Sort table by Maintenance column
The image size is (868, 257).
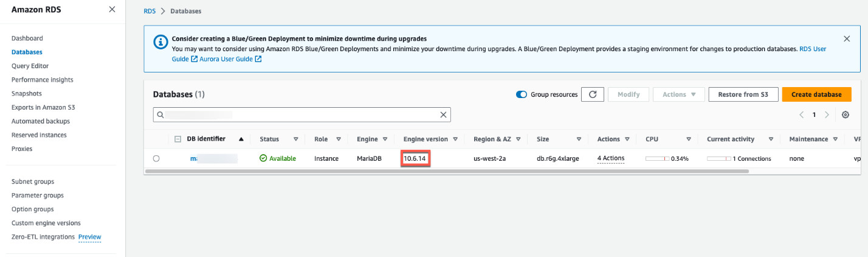836,139
